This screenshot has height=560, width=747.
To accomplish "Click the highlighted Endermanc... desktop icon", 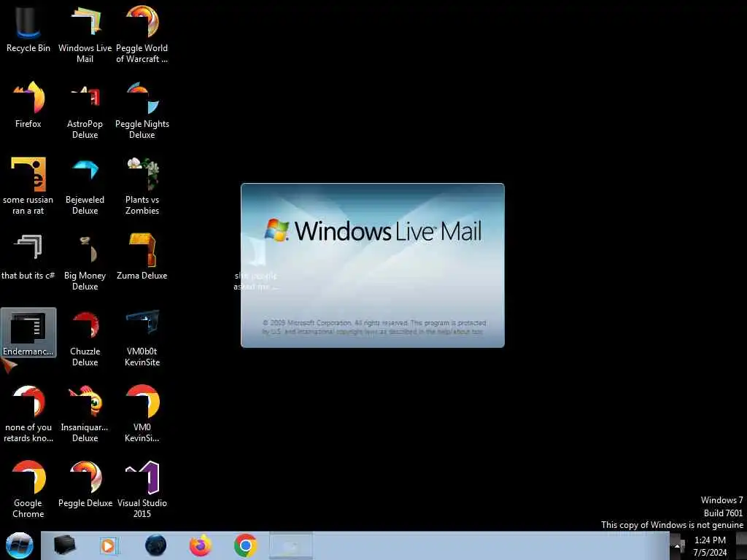I will tap(28, 332).
